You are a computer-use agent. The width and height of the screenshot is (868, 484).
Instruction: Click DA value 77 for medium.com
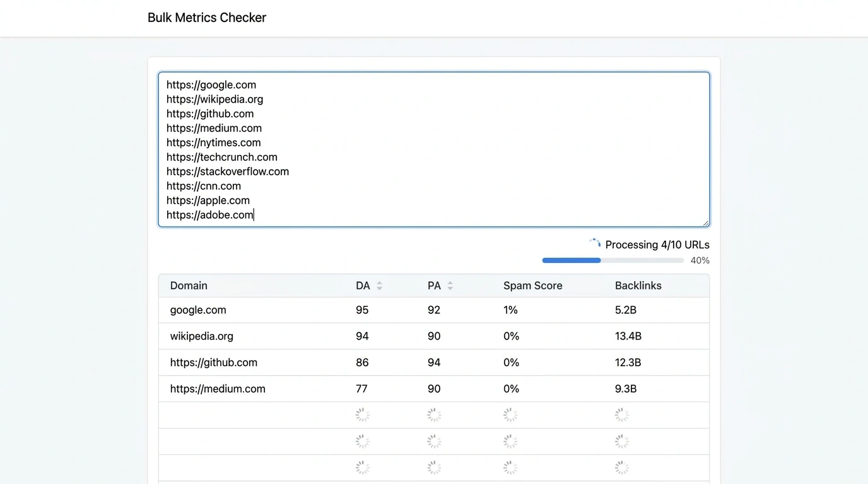[x=361, y=389]
